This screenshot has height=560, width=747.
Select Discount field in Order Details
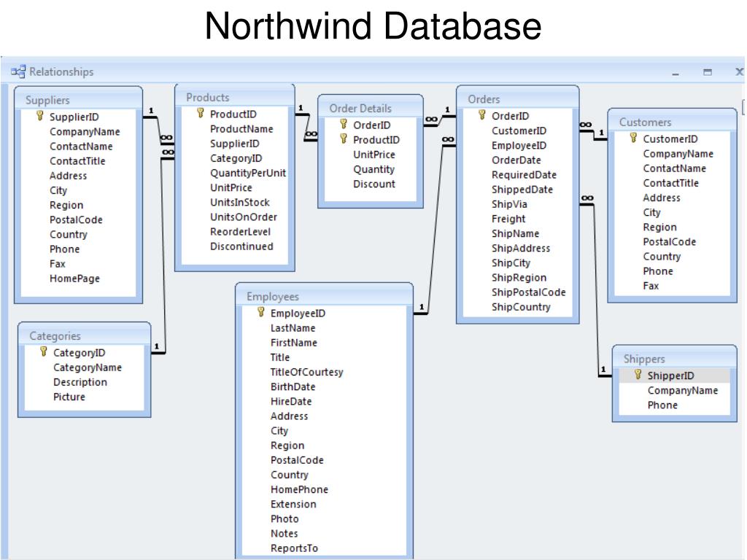pyautogui.click(x=374, y=184)
